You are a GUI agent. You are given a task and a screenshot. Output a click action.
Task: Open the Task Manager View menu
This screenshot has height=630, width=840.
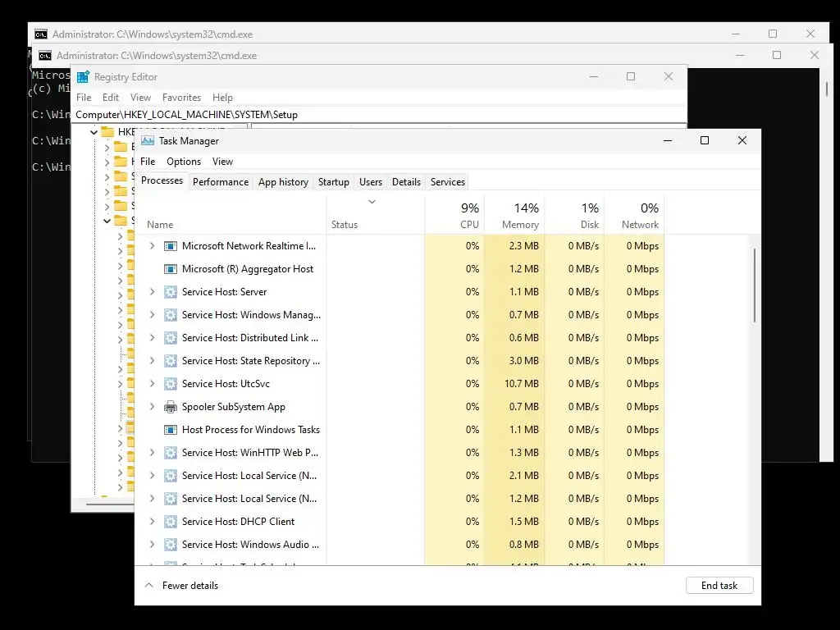click(222, 162)
